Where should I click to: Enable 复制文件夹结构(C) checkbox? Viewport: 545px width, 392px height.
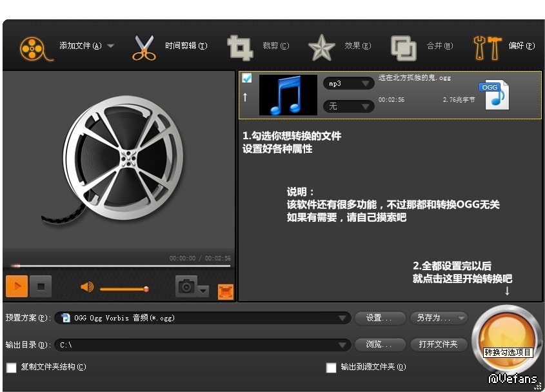[12, 367]
